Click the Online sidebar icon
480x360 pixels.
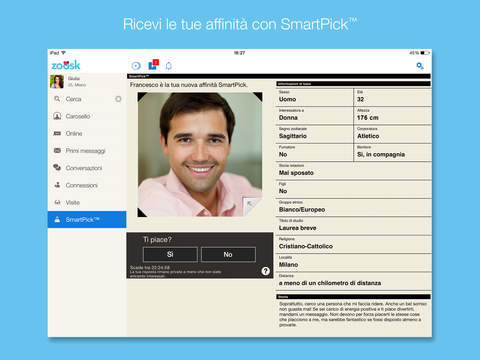(57, 133)
